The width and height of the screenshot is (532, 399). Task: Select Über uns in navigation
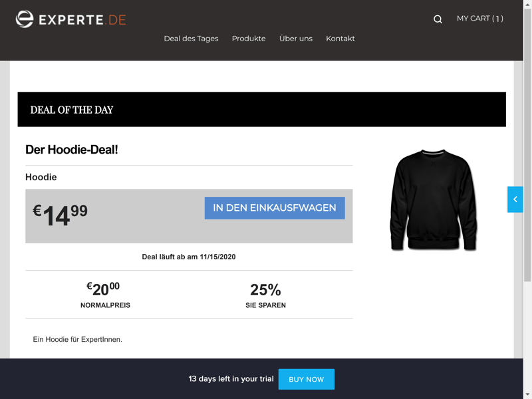point(296,39)
